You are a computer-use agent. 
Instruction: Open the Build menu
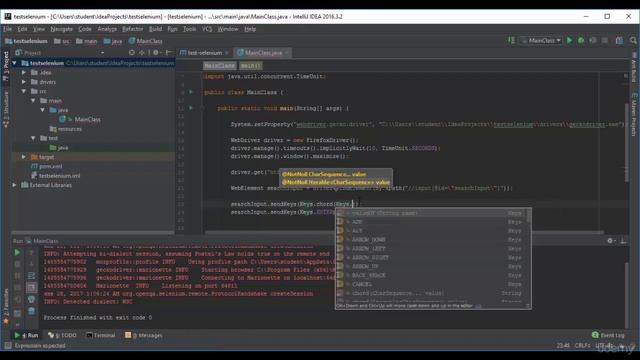pos(155,29)
